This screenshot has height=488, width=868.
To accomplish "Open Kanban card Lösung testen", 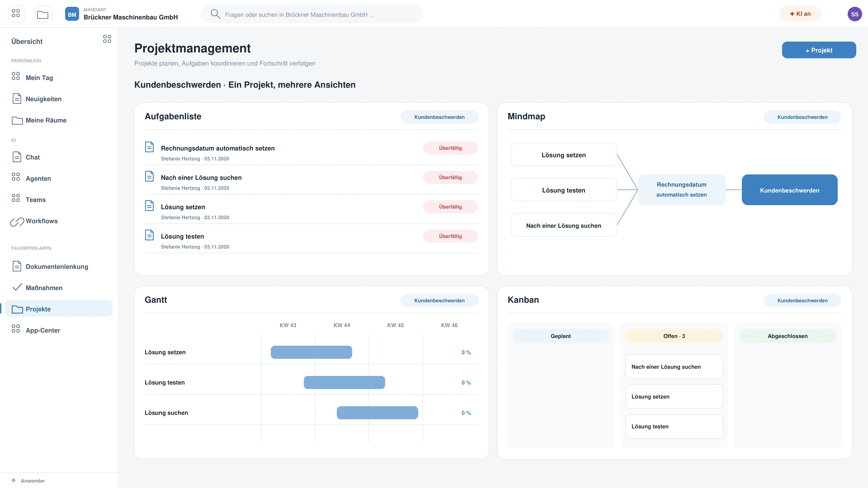I will click(x=674, y=426).
